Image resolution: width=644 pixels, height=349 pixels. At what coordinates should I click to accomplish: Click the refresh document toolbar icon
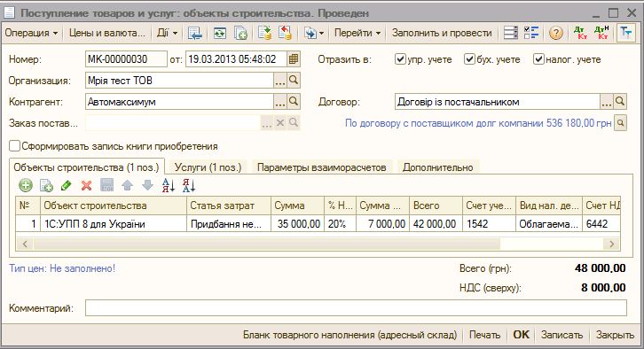coord(219,33)
